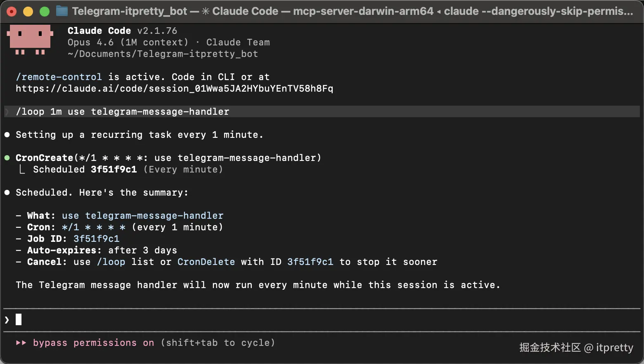Click the /remote-control command link
Viewport: 644px width, 364px height.
click(59, 77)
